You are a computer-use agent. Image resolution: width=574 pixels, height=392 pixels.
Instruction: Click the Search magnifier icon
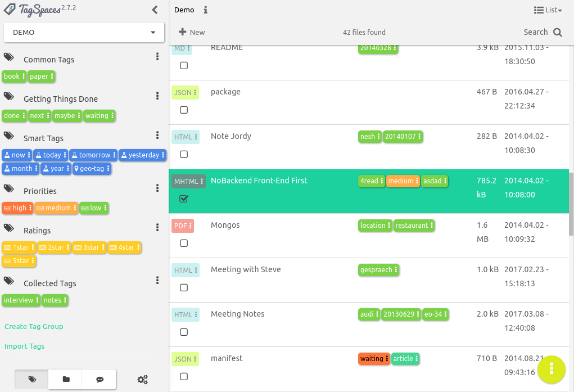click(557, 33)
